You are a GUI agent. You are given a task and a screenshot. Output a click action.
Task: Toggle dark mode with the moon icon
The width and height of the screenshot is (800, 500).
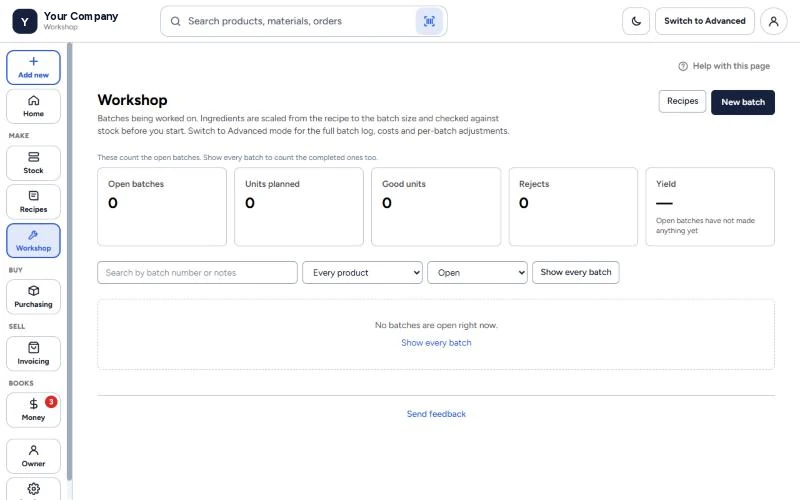[636, 21]
